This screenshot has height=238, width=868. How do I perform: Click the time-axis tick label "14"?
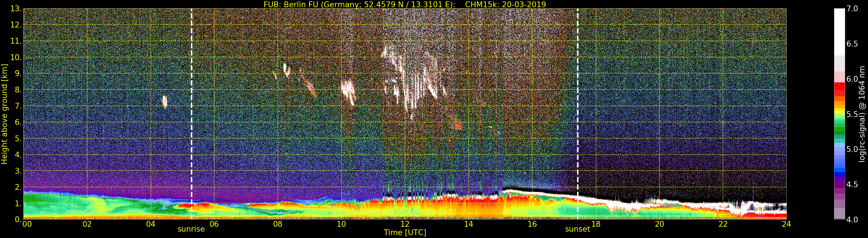point(468,224)
